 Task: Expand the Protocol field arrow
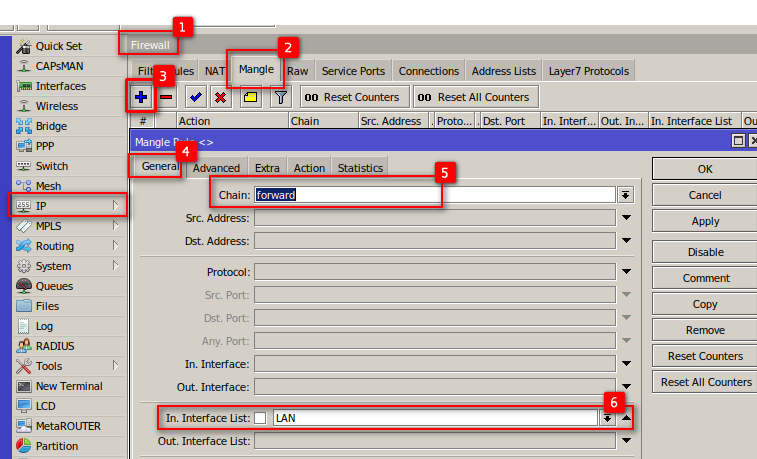tap(627, 272)
